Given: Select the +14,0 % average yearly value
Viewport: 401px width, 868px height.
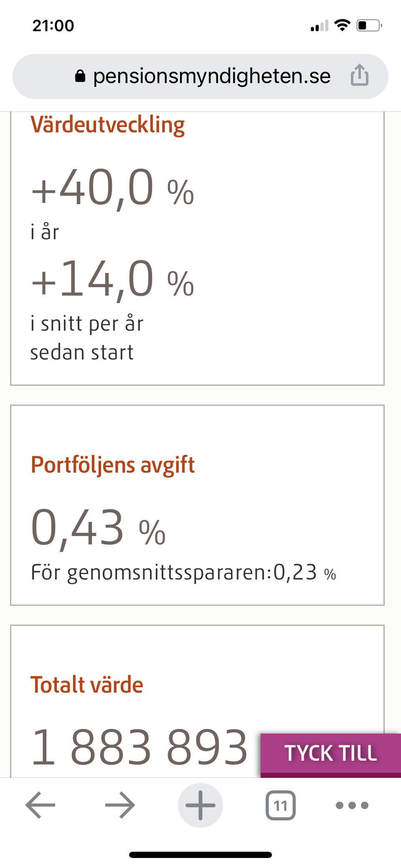Looking at the screenshot, I should click(x=113, y=279).
